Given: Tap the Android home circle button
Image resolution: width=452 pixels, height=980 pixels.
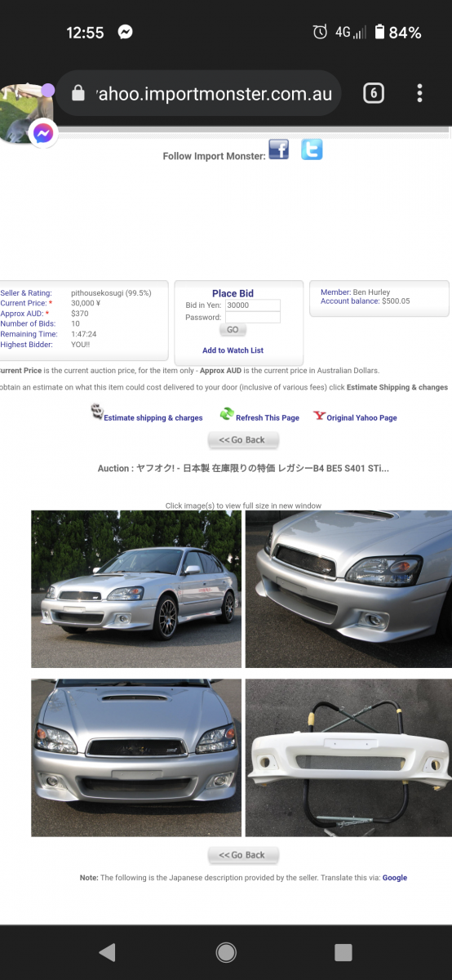Looking at the screenshot, I should coord(226,952).
